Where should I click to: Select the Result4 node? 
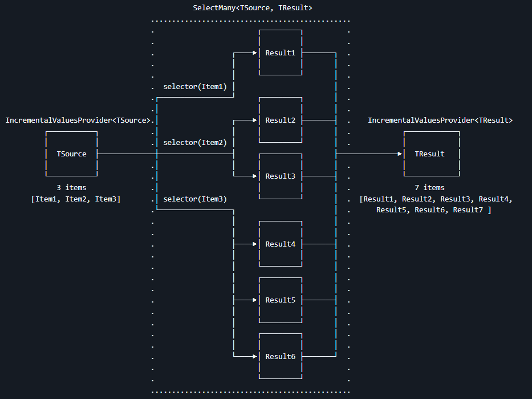pyautogui.click(x=280, y=244)
